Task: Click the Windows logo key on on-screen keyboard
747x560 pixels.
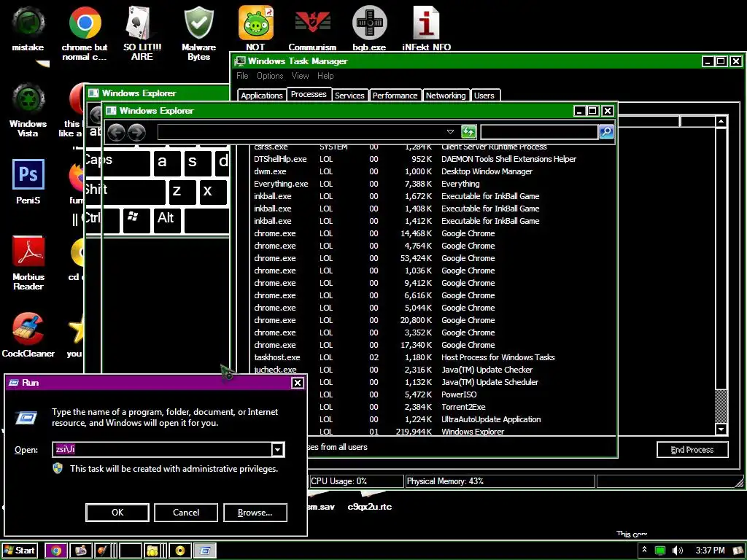Action: point(136,219)
